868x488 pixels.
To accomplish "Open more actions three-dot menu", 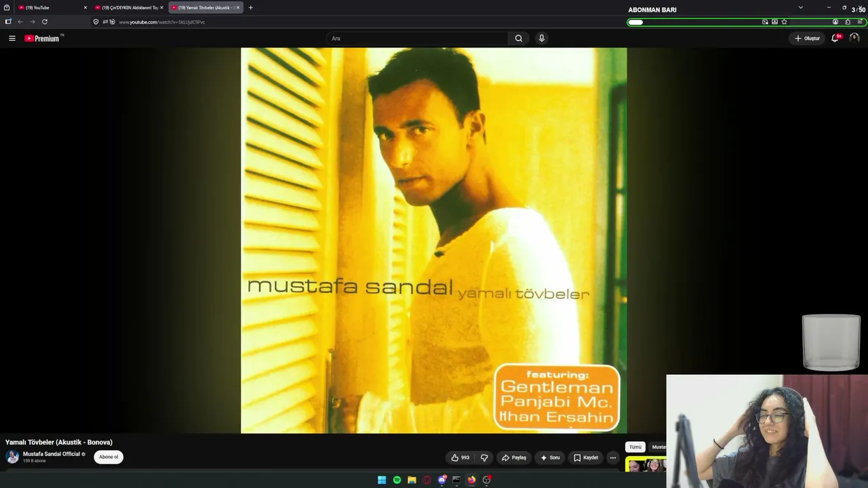I will click(613, 457).
